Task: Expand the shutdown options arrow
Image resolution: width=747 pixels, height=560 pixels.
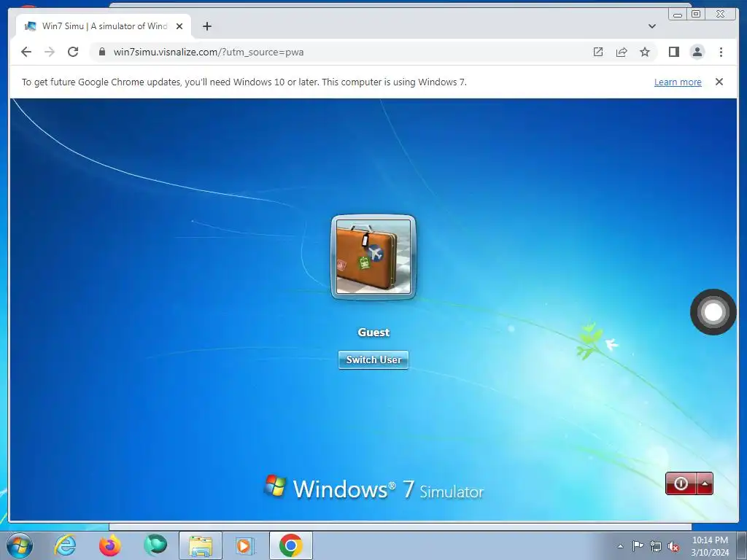Action: (x=705, y=483)
